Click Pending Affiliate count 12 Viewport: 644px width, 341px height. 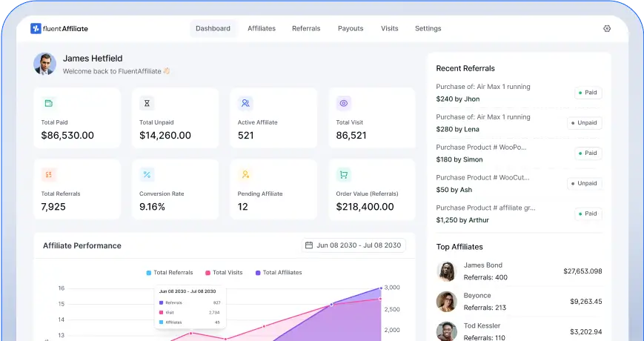(x=243, y=207)
